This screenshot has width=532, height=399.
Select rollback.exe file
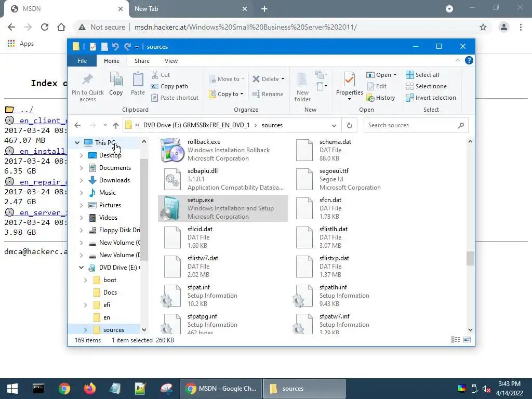tap(223, 150)
